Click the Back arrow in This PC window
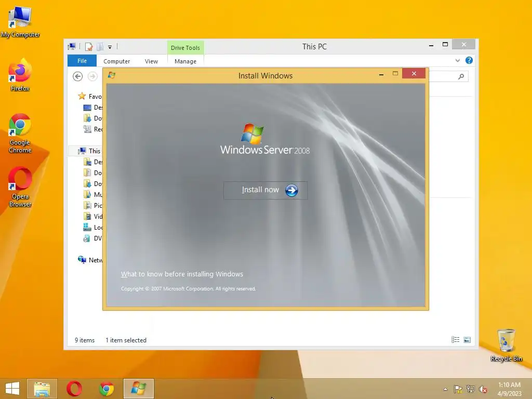532x399 pixels. (78, 76)
